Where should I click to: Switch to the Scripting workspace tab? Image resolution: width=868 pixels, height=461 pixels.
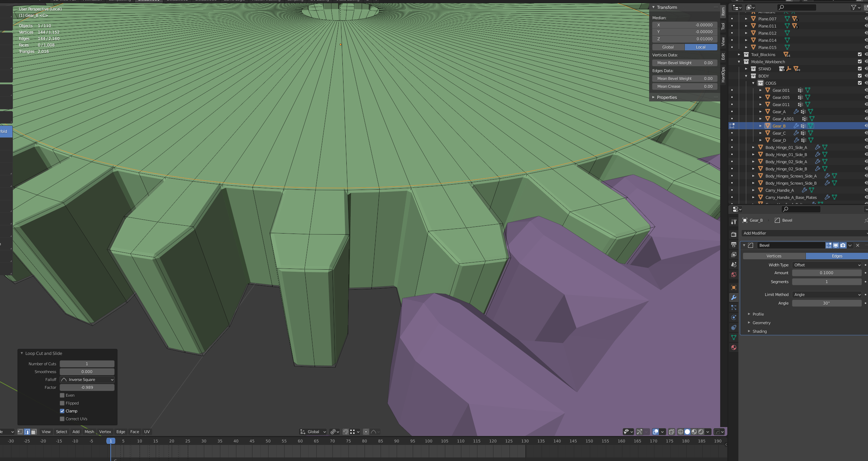[x=296, y=1]
